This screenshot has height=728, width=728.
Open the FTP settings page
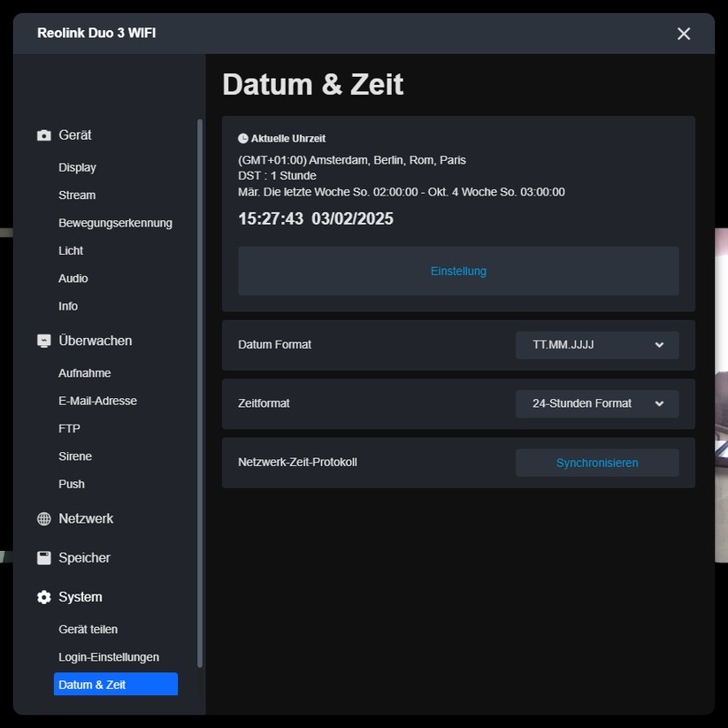point(67,428)
